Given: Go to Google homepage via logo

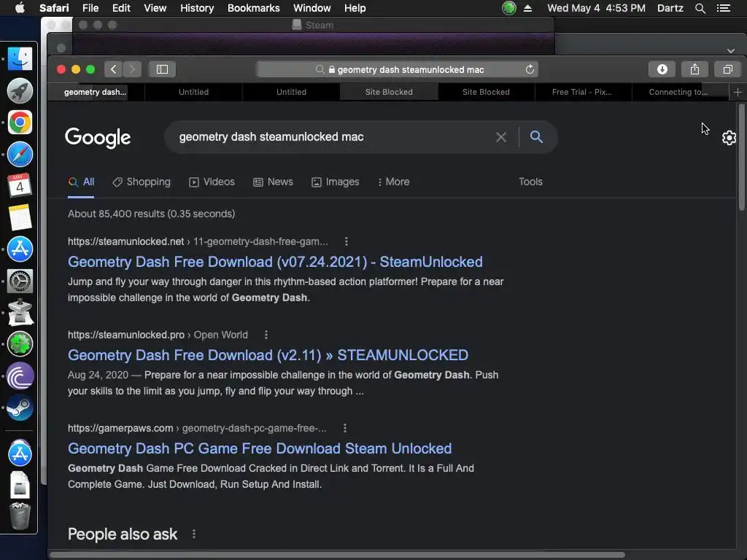Looking at the screenshot, I should 98,138.
